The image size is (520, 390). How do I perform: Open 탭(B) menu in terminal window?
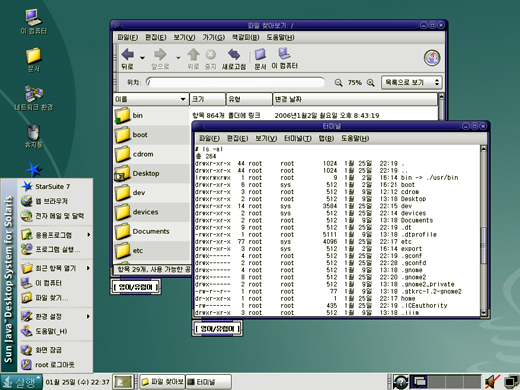(x=326, y=138)
